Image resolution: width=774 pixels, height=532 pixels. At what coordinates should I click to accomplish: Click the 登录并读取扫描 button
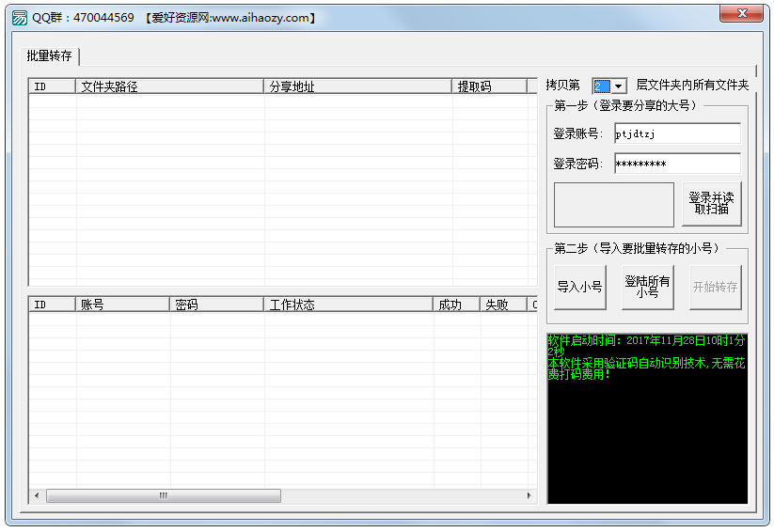pyautogui.click(x=711, y=204)
